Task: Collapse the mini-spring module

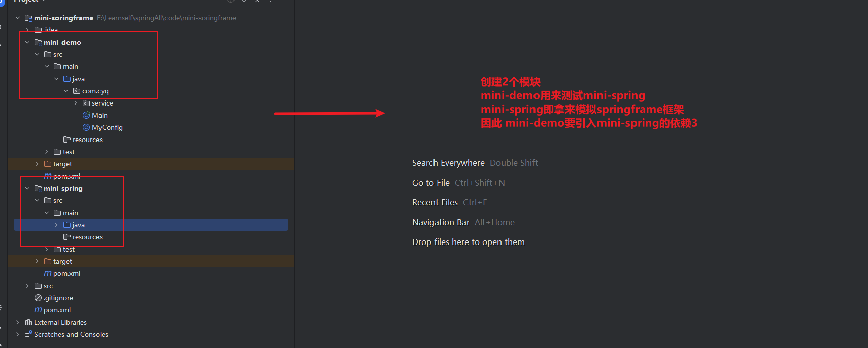Action: [x=27, y=188]
